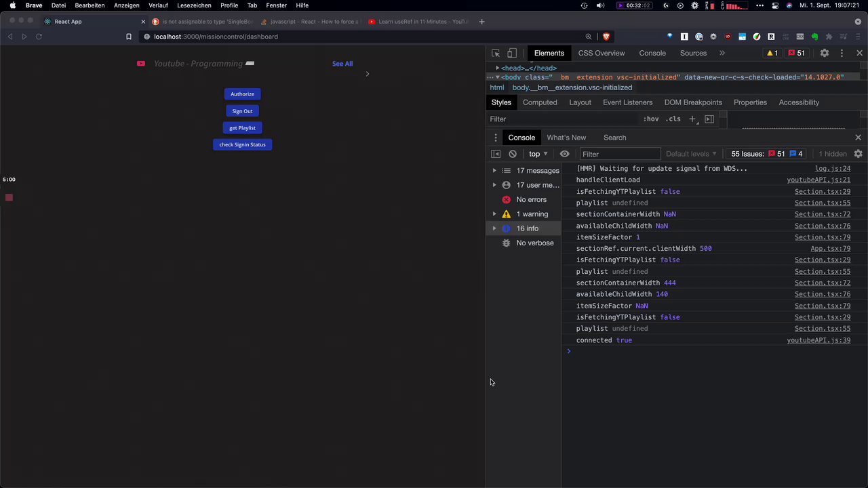Focus the console Filter input
This screenshot has height=488, width=868.
coord(620,154)
